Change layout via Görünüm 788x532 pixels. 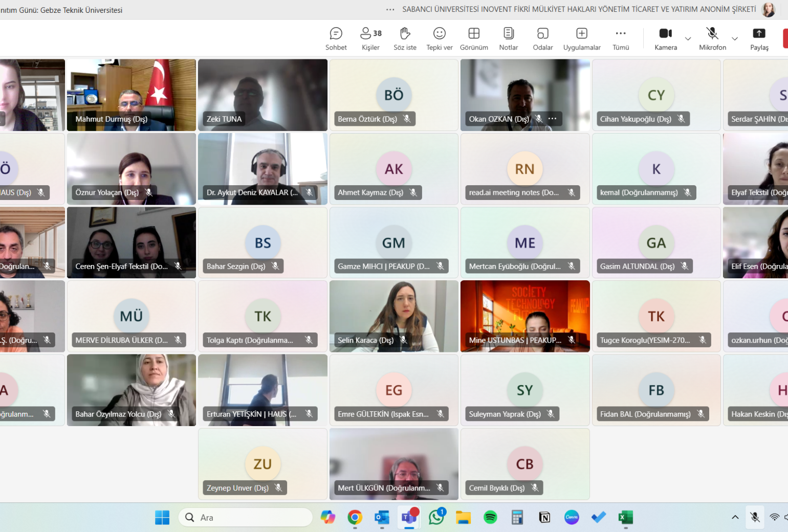point(474,39)
